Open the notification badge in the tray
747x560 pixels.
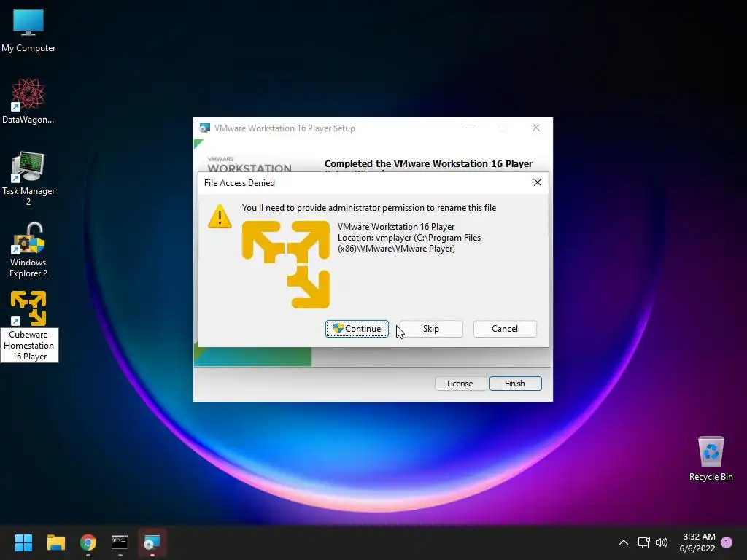pos(727,542)
